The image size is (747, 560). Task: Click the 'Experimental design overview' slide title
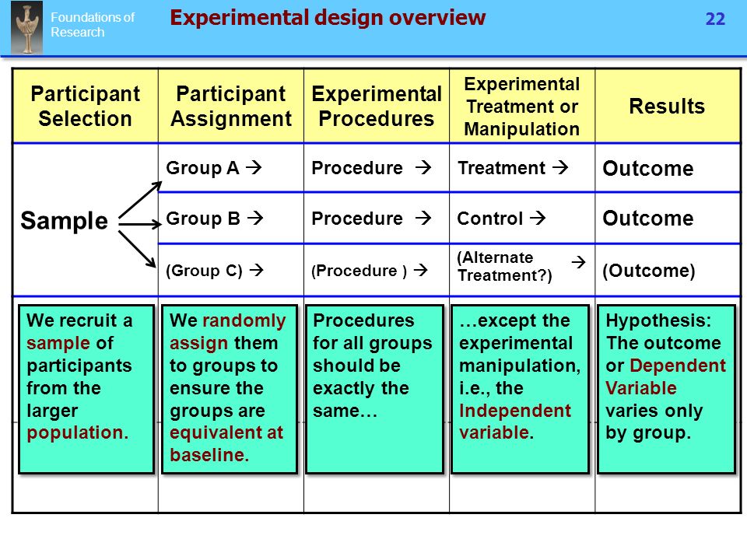pyautogui.click(x=328, y=18)
